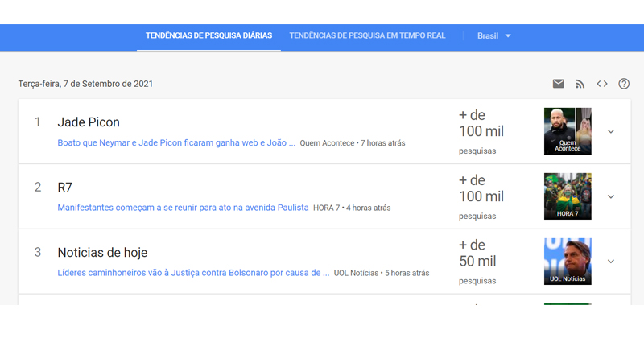This screenshot has height=363, width=644.
Task: Open the RSS feed icon
Action: pos(580,84)
